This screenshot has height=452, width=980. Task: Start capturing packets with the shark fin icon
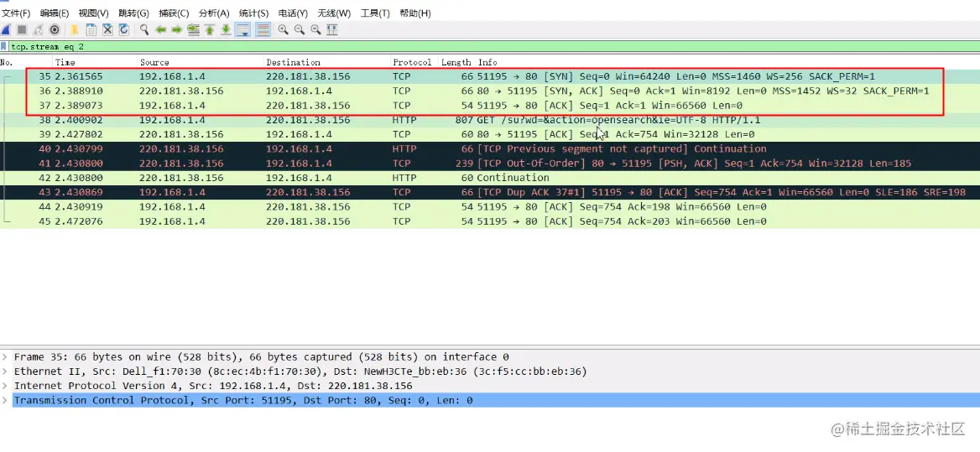pyautogui.click(x=6, y=29)
